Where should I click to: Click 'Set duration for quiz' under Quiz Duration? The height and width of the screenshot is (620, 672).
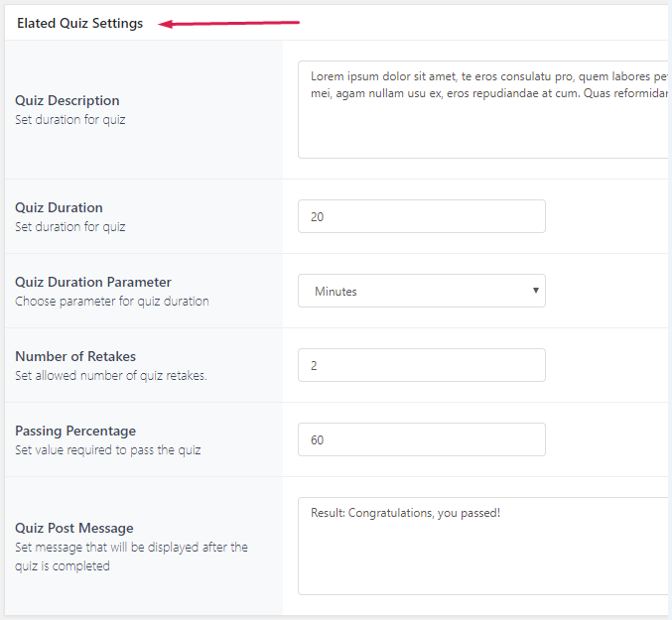pos(70,227)
